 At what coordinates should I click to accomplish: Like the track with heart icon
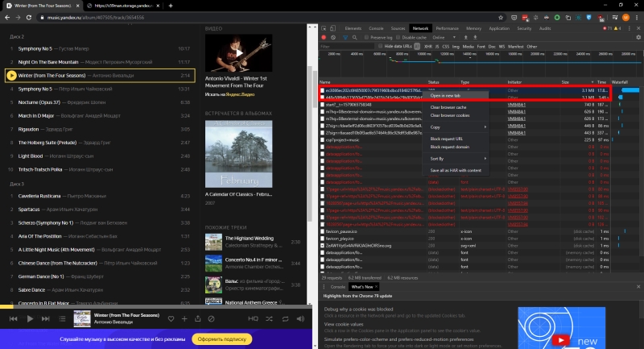tap(171, 318)
